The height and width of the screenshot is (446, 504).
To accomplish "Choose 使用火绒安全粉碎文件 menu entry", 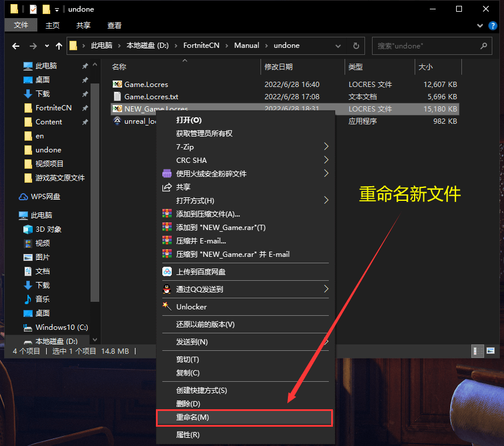I will click(245, 173).
